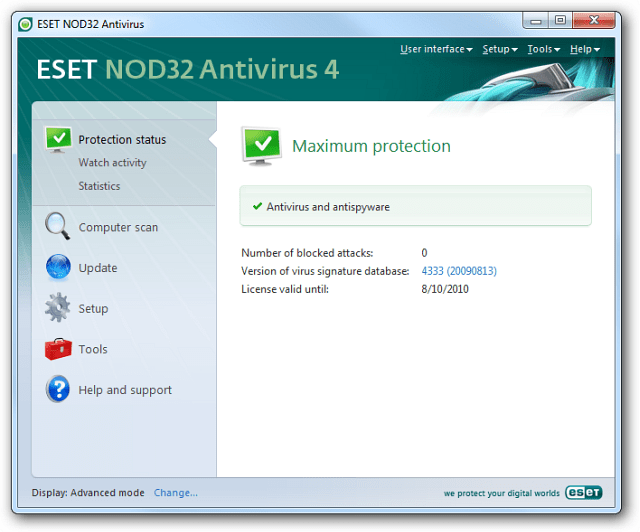This screenshot has width=640, height=532.
Task: Maximize the ESET NOD32 Antivirus window
Action: (x=560, y=20)
